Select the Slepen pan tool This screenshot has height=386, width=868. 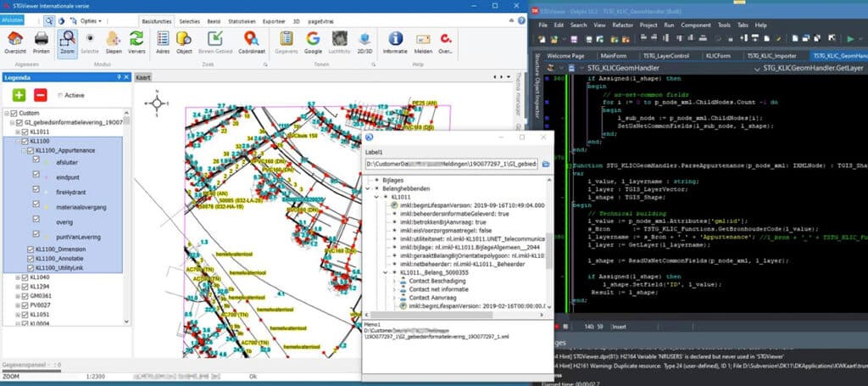click(x=114, y=38)
